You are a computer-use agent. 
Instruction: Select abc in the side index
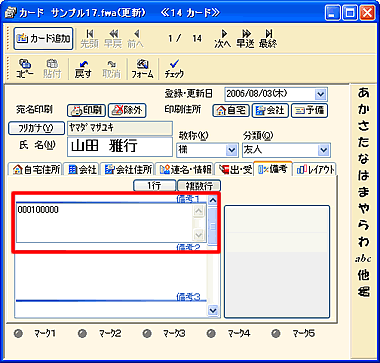(363, 259)
